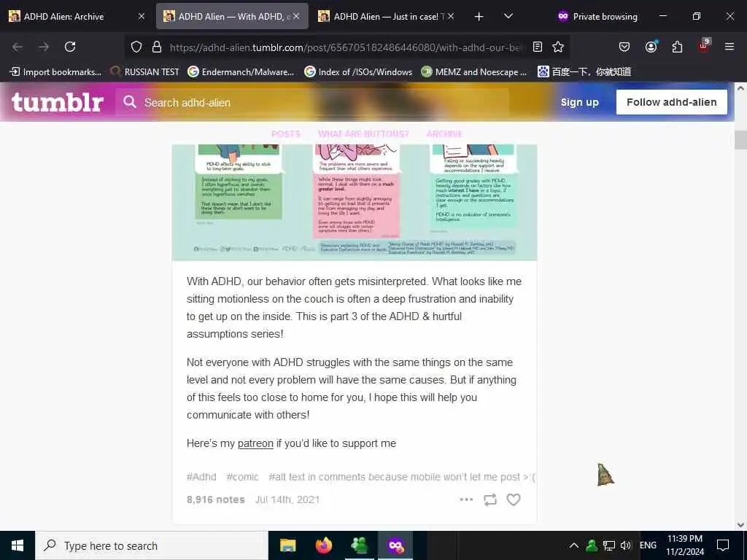Image resolution: width=747 pixels, height=560 pixels.
Task: Open the green people app on taskbar
Action: [359, 545]
